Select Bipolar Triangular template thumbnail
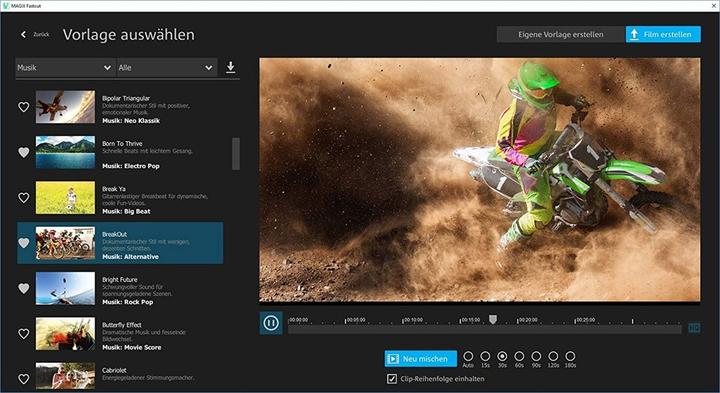The width and height of the screenshot is (720, 393). click(x=65, y=107)
